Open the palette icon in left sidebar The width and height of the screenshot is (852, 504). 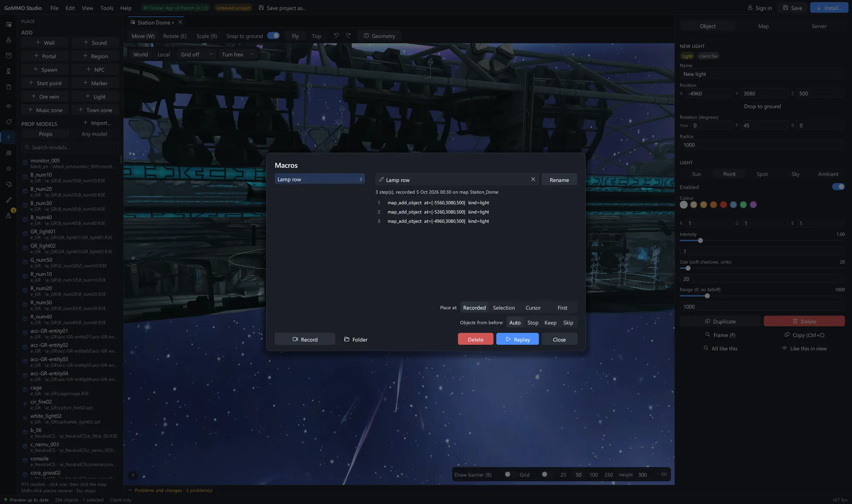(x=9, y=184)
